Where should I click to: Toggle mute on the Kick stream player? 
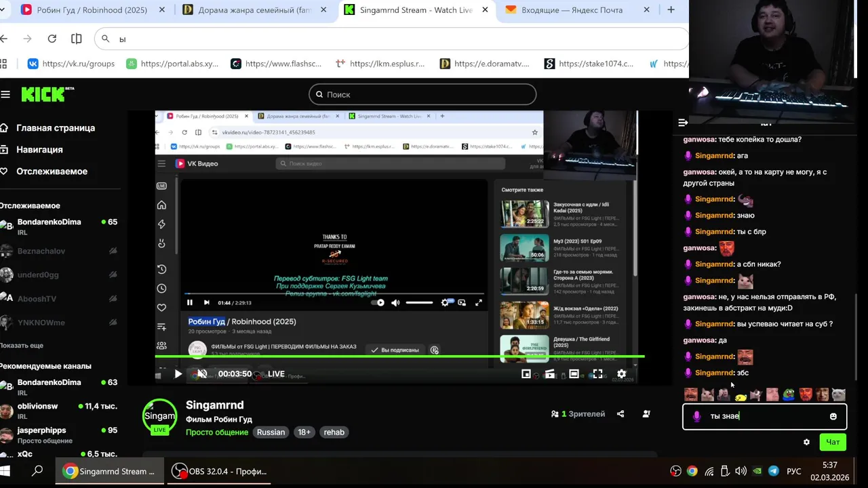tap(201, 373)
